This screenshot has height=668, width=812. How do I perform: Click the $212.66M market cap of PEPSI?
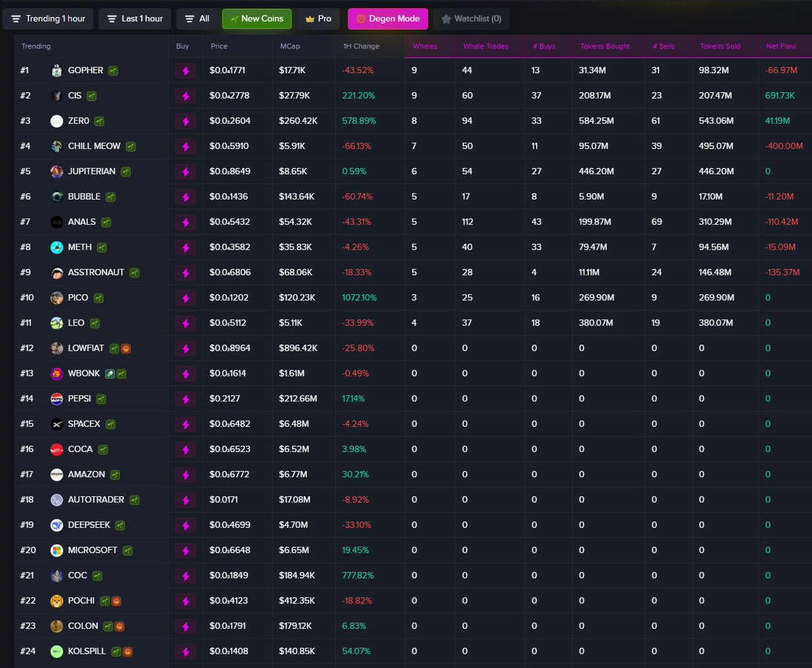click(x=298, y=399)
